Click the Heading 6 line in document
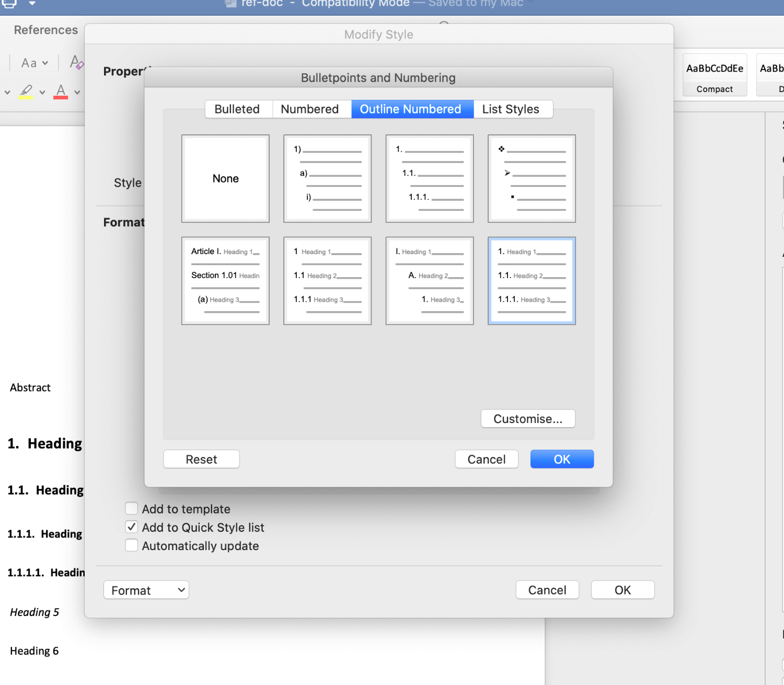The image size is (784, 685). pos(34,651)
